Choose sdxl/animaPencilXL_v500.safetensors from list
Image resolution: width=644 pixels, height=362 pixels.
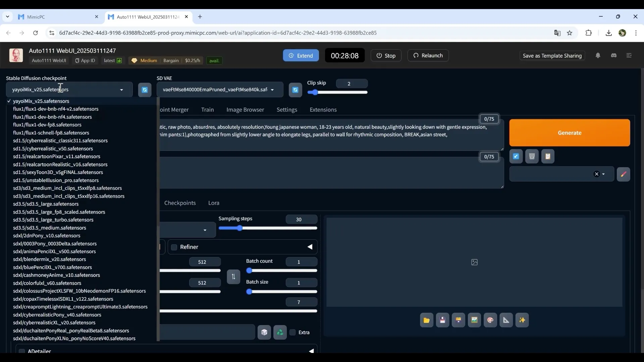[54, 251]
